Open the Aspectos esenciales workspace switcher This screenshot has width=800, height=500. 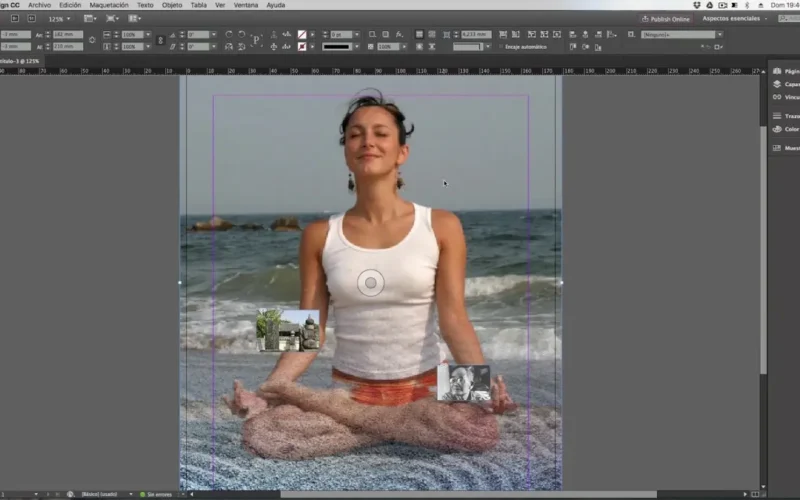[734, 18]
